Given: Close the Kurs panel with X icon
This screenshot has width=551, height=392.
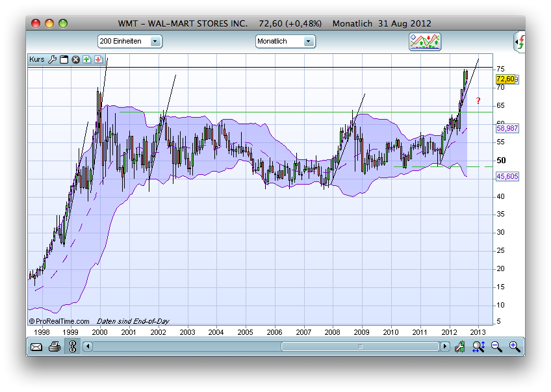Looking at the screenshot, I should pos(75,59).
